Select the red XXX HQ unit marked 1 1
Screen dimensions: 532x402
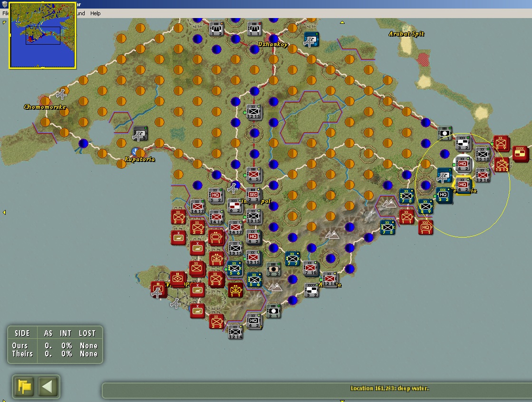426,228
